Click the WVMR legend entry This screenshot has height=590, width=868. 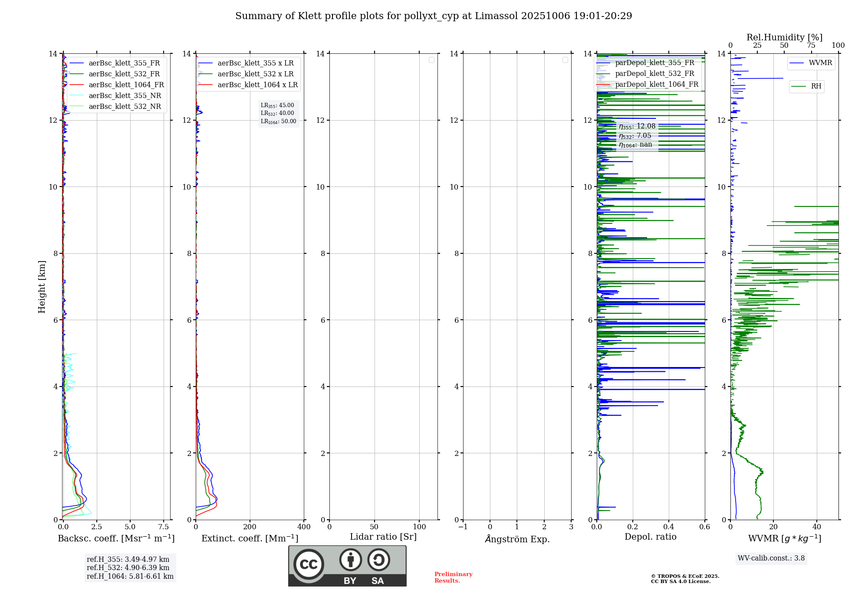click(x=811, y=63)
